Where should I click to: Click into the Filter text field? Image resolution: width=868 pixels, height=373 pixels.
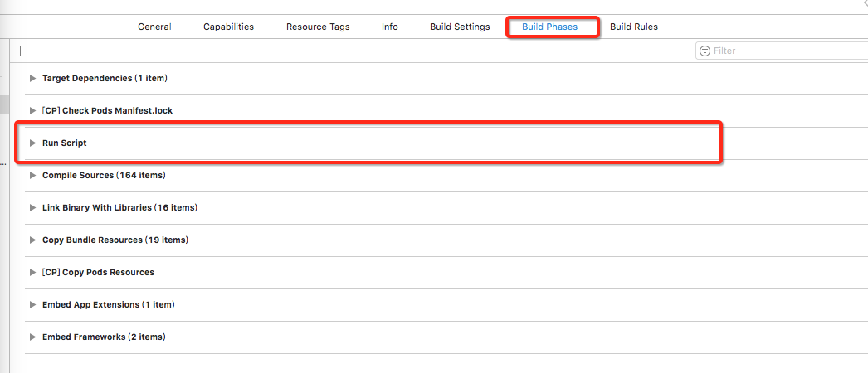coord(782,51)
